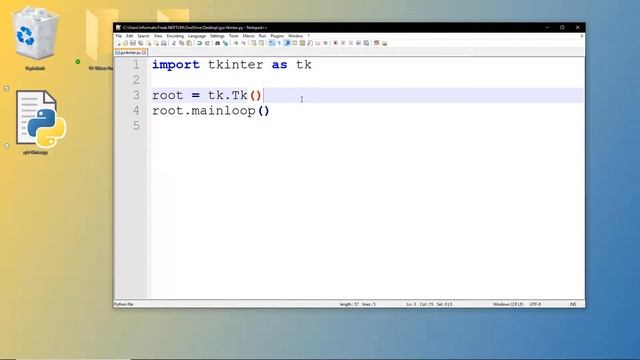Click line number 1 in the margin
This screenshot has width=640, height=360.
(136, 64)
